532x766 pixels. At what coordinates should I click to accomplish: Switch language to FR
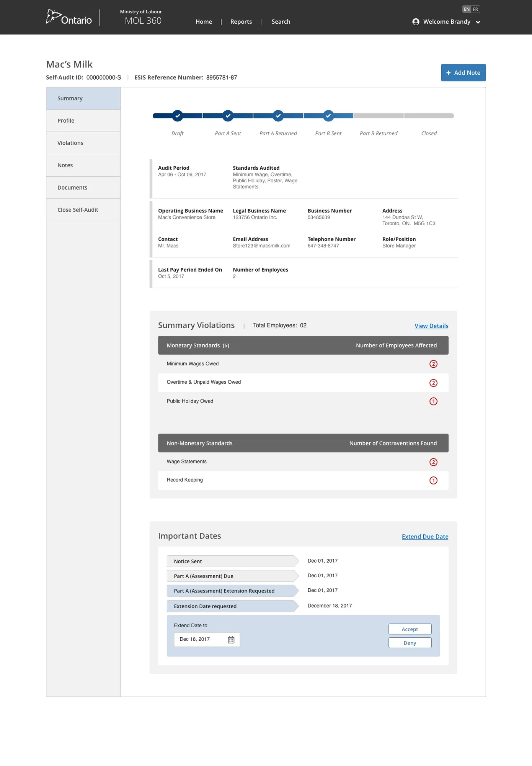coord(475,9)
